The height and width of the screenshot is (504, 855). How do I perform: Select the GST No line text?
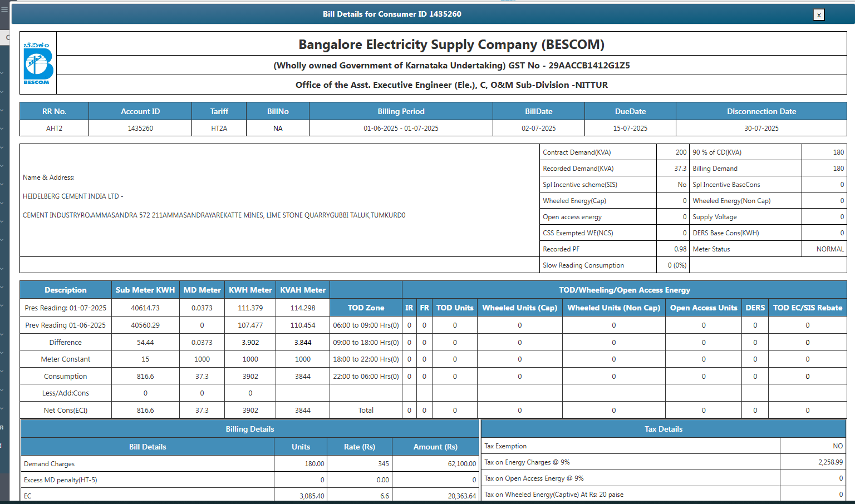click(x=451, y=66)
